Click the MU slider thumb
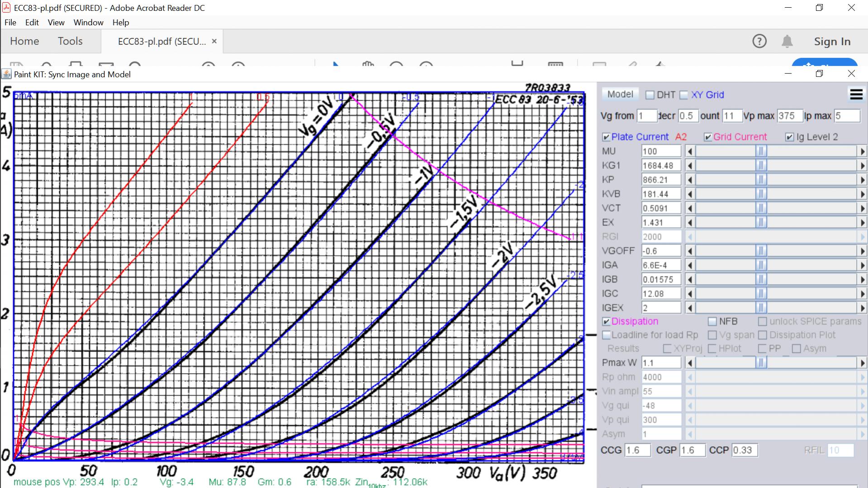Screen dimensions: 868x488 761,152
